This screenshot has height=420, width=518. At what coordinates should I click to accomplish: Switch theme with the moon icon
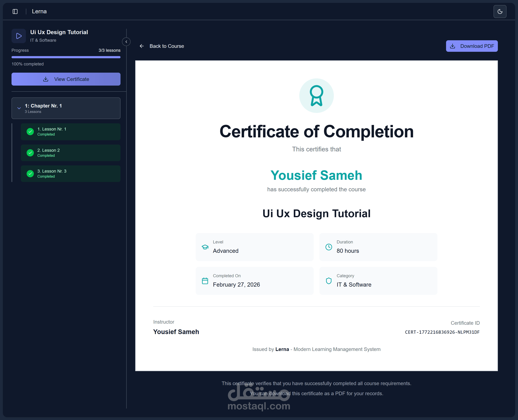point(500,11)
